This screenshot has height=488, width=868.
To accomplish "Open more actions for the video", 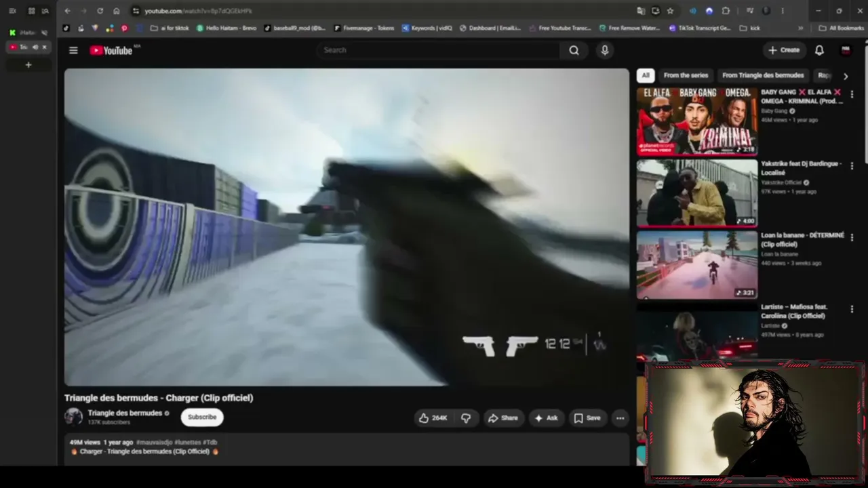I will point(620,418).
